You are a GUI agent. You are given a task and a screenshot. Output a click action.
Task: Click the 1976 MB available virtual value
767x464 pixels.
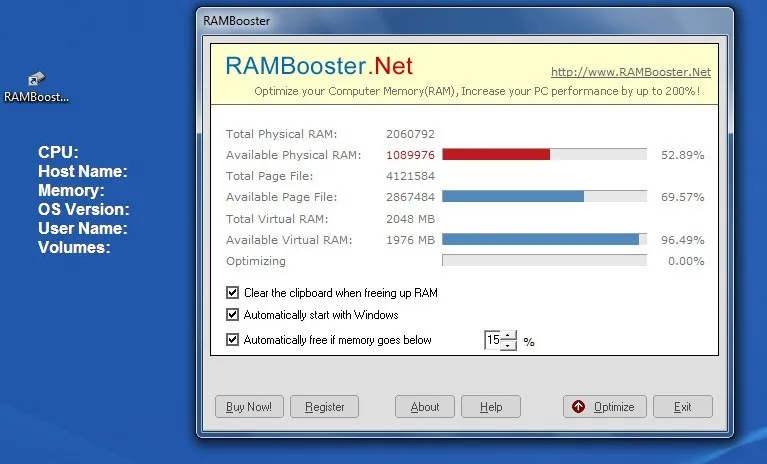tap(410, 240)
